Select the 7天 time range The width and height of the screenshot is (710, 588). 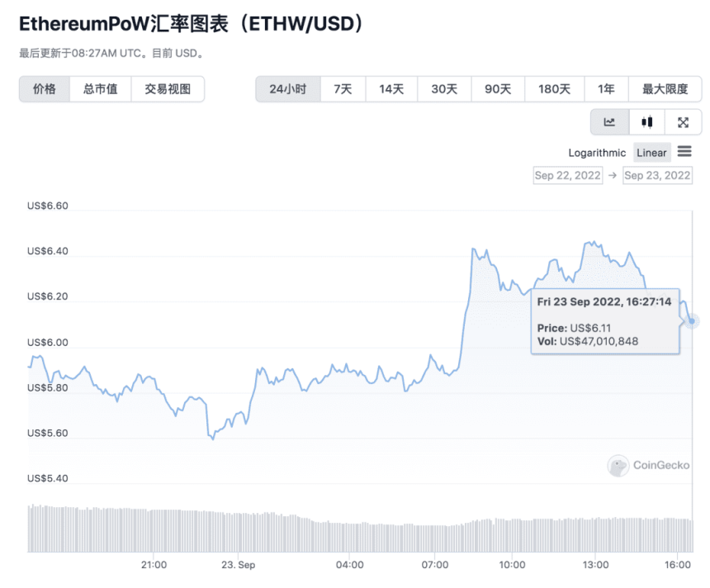tap(343, 89)
